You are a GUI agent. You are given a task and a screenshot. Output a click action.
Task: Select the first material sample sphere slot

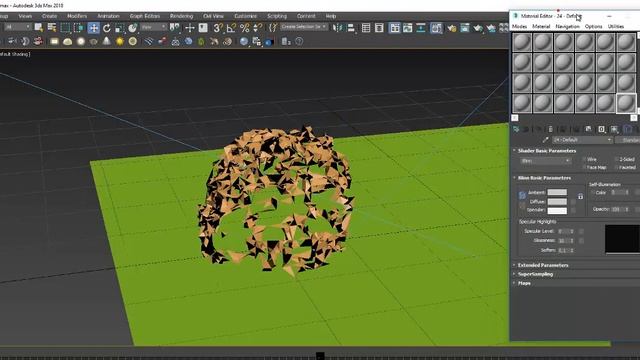coord(522,42)
